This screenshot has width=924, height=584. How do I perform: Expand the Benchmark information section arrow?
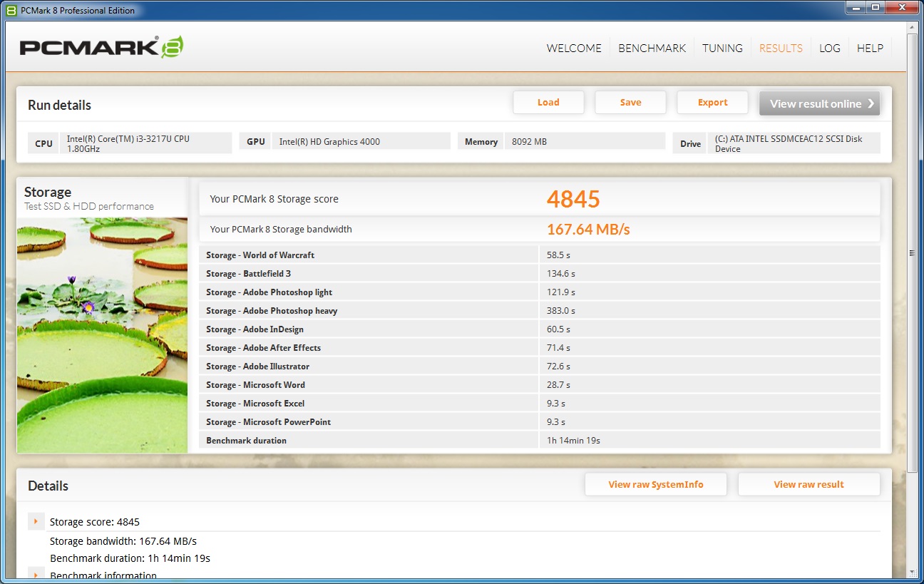pyautogui.click(x=36, y=574)
